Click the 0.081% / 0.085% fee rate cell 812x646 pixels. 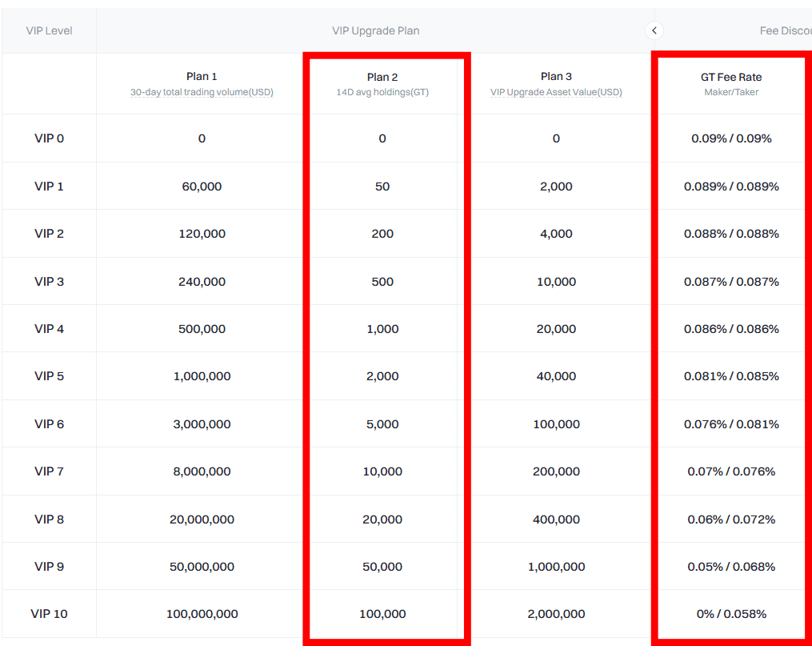coord(731,376)
